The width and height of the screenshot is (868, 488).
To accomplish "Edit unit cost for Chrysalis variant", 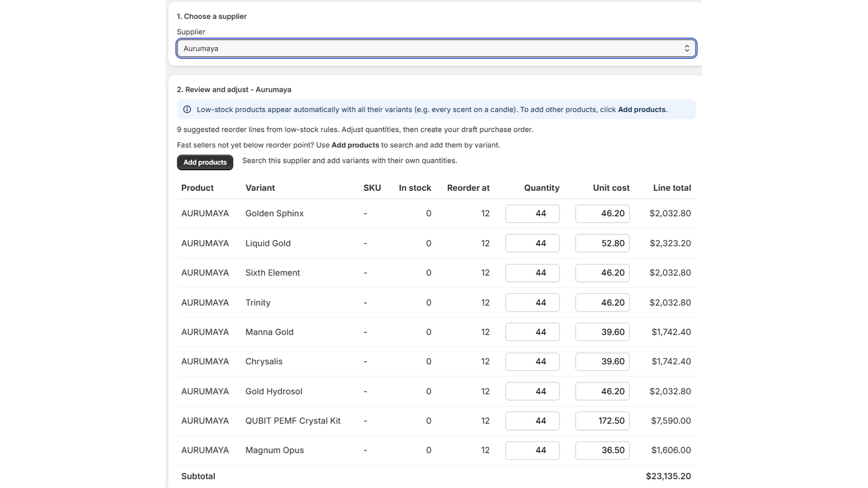I will pyautogui.click(x=602, y=362).
